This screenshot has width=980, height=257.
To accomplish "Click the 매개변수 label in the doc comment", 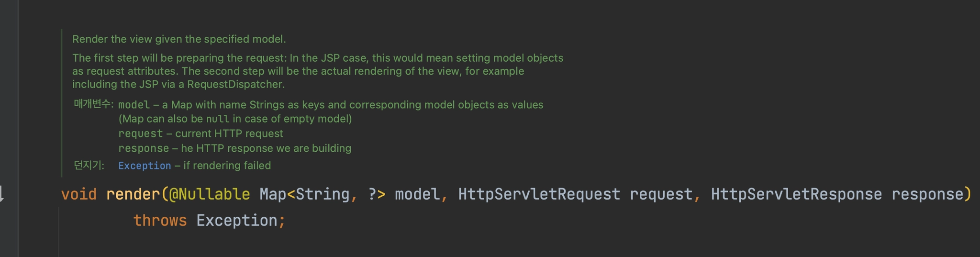I will click(x=93, y=104).
